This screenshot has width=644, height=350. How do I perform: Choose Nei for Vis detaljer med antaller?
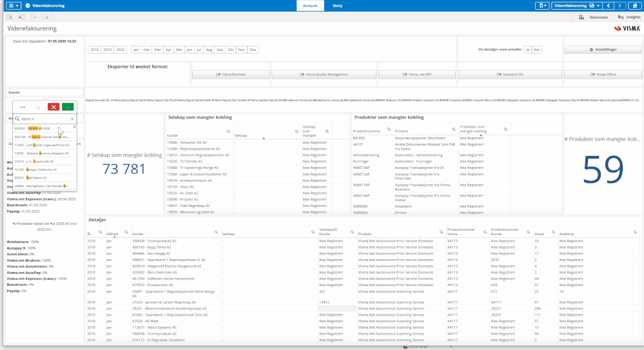coord(537,50)
